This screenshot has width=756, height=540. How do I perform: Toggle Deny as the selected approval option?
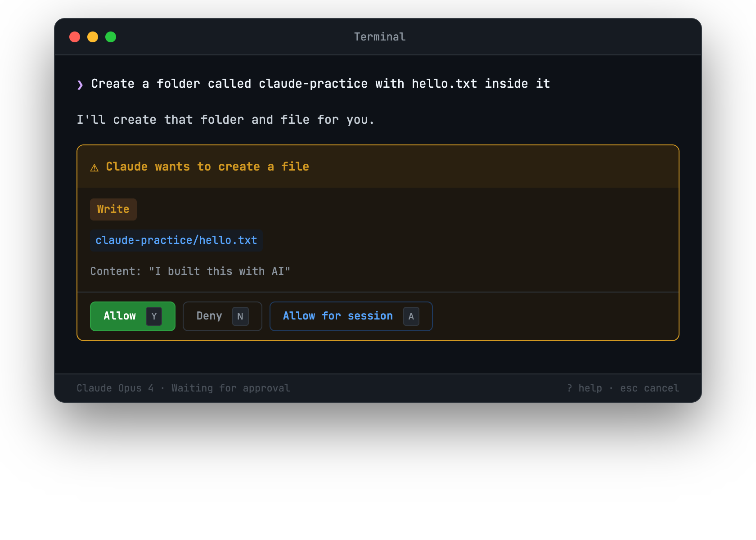222,316
